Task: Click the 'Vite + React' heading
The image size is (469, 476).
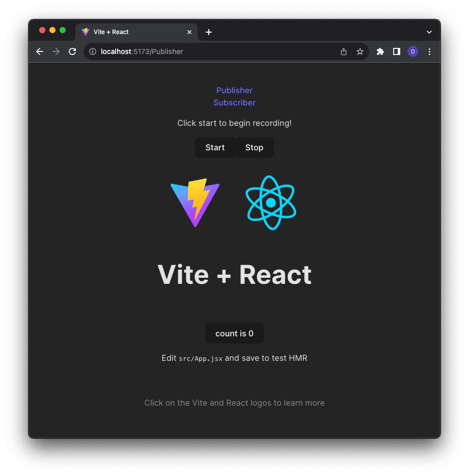Action: 234,275
